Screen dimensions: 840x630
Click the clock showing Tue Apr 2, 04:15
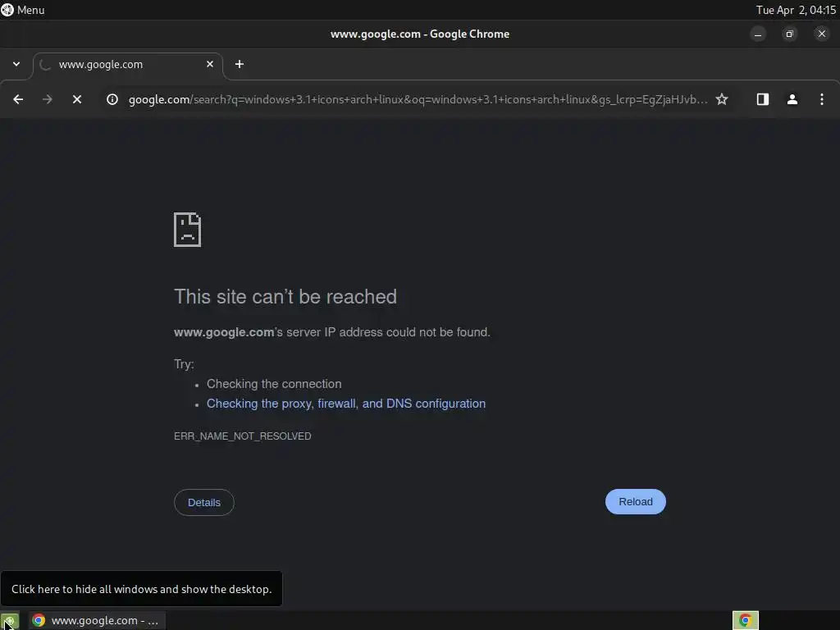coord(796,10)
